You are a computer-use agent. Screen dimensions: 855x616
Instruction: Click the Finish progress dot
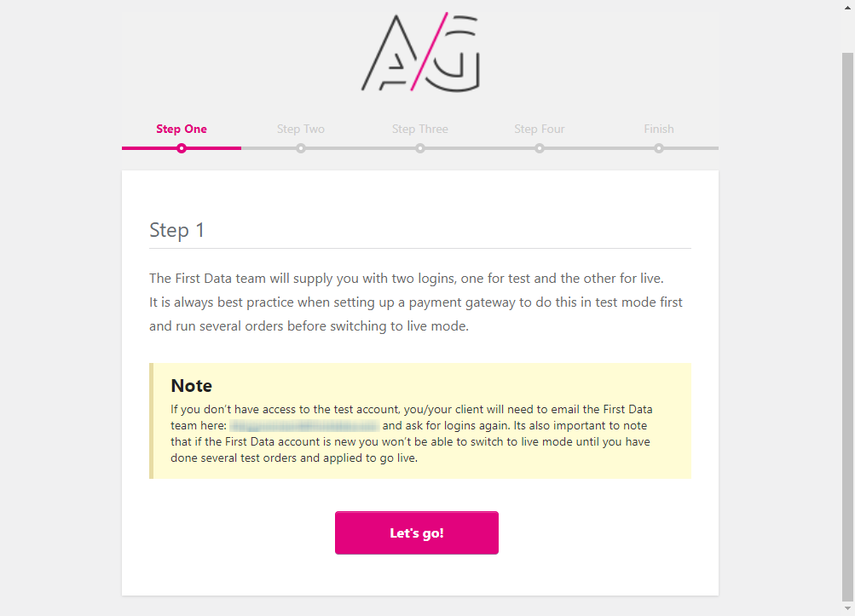[659, 148]
